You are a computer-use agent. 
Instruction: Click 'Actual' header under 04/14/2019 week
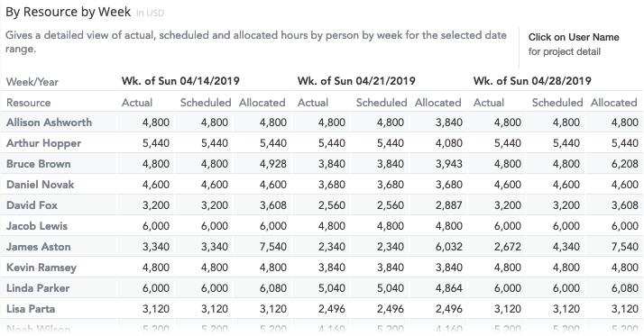[x=137, y=103]
